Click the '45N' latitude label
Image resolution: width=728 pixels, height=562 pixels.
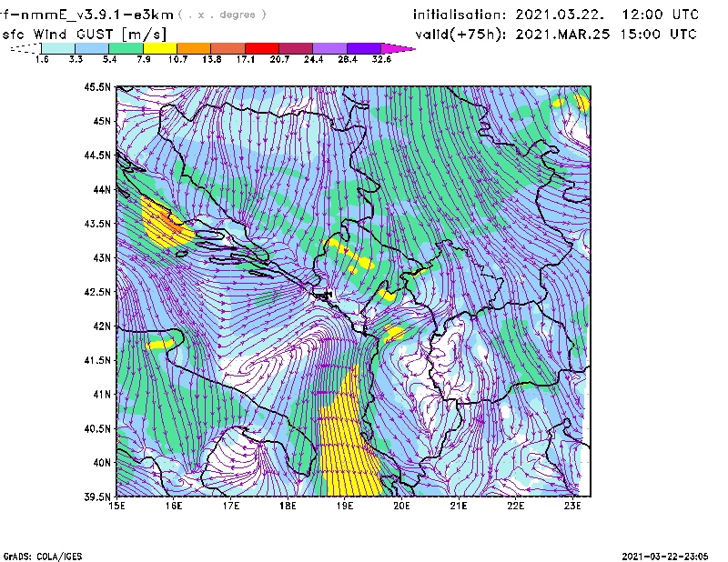tap(102, 121)
